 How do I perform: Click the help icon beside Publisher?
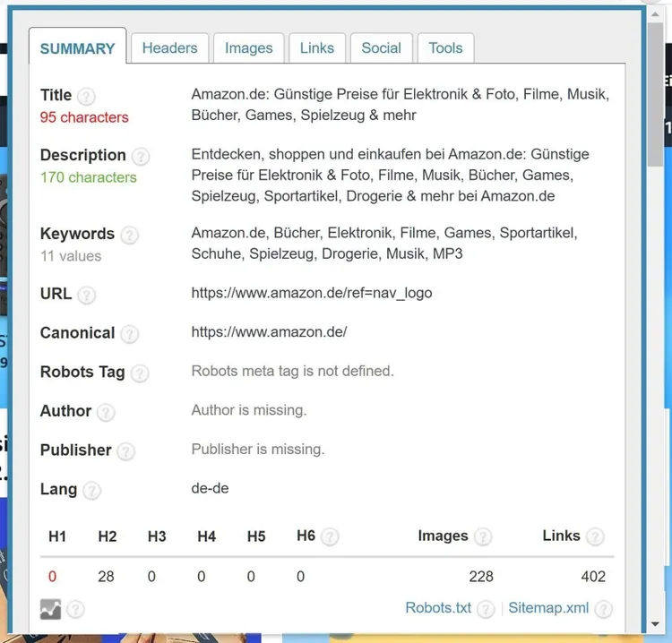pyautogui.click(x=126, y=451)
